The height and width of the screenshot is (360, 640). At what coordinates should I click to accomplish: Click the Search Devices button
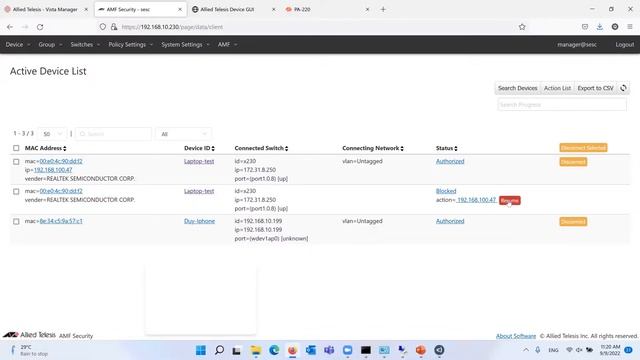coord(518,88)
